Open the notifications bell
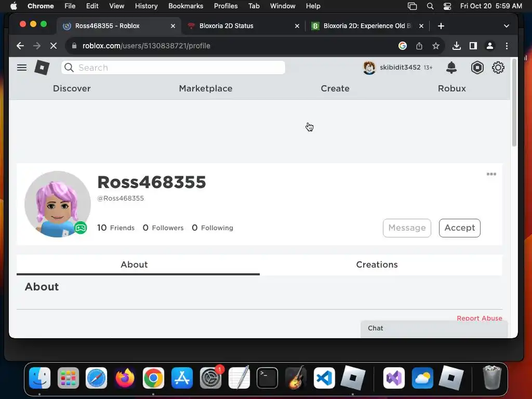 451,68
